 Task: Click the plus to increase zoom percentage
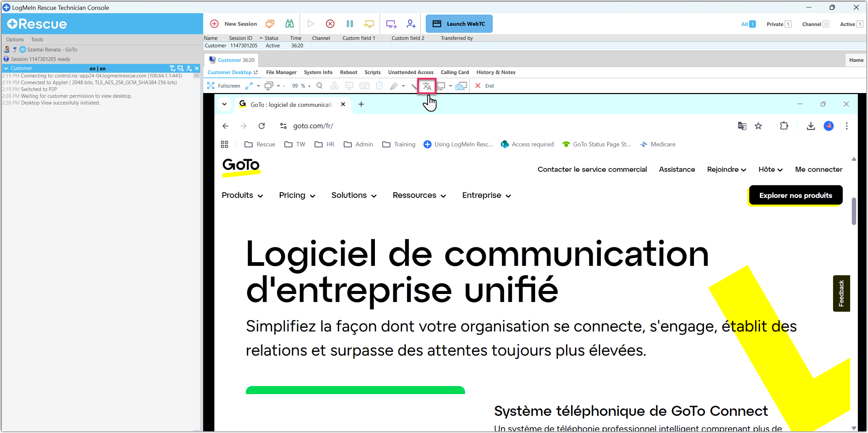(309, 86)
